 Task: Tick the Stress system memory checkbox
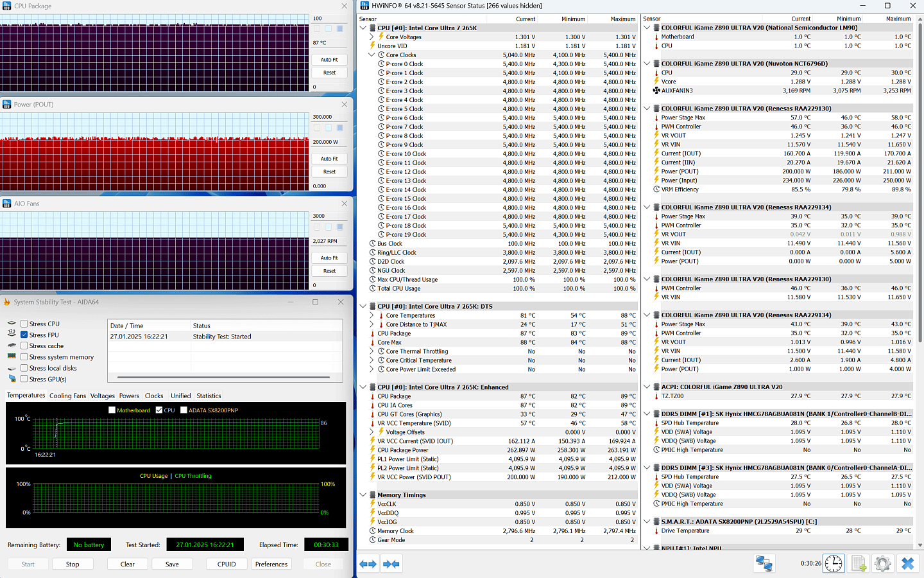[x=24, y=357]
